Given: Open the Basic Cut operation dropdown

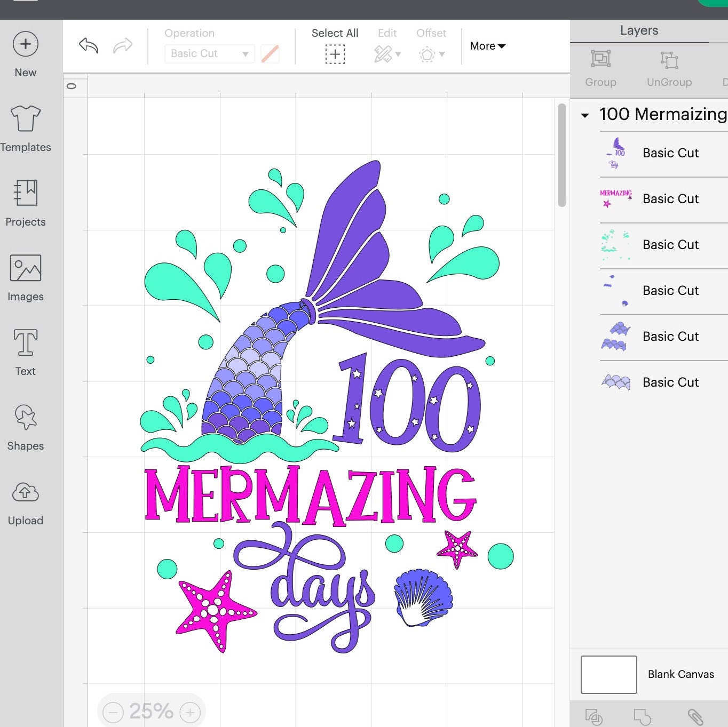Looking at the screenshot, I should pyautogui.click(x=209, y=53).
